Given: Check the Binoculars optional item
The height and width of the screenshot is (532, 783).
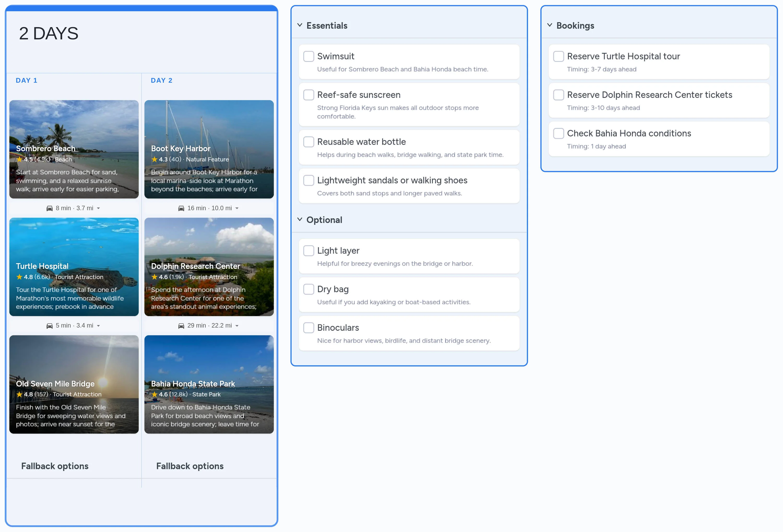Looking at the screenshot, I should (309, 328).
